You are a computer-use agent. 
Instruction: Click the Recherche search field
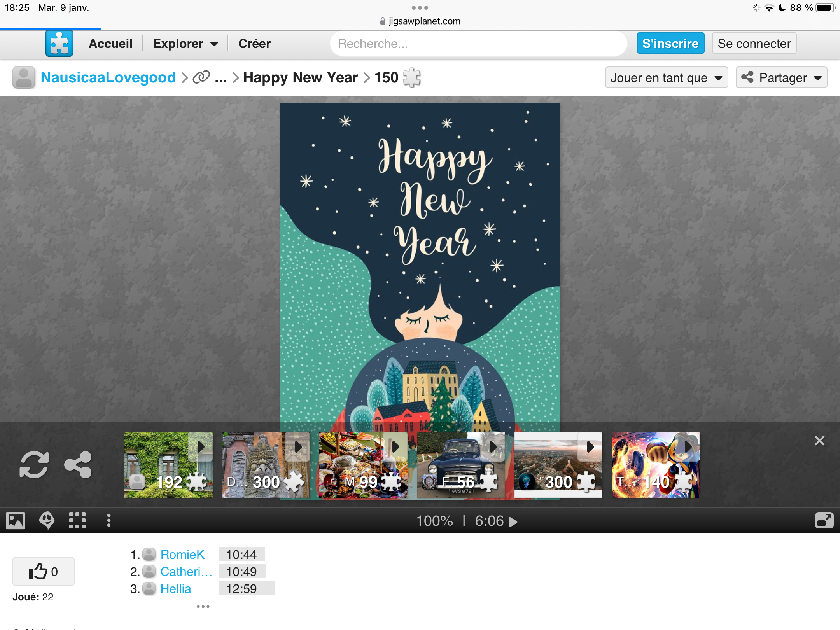coord(478,44)
